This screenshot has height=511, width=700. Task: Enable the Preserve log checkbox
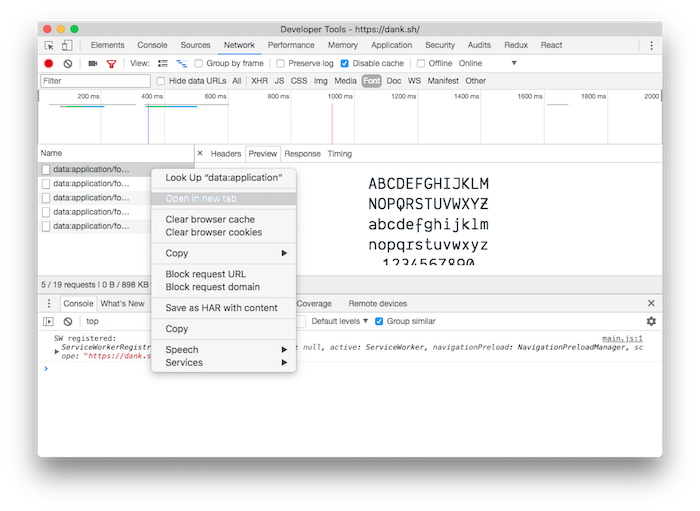[x=281, y=63]
